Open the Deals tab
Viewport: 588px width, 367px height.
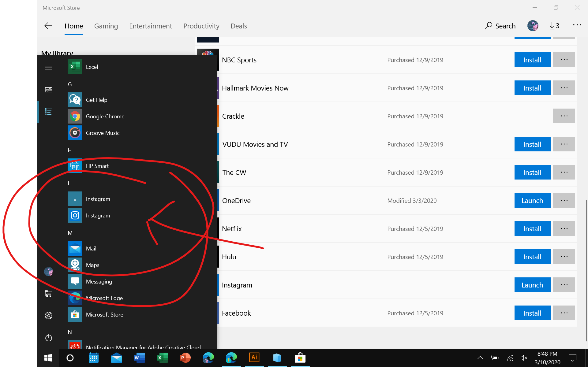239,26
